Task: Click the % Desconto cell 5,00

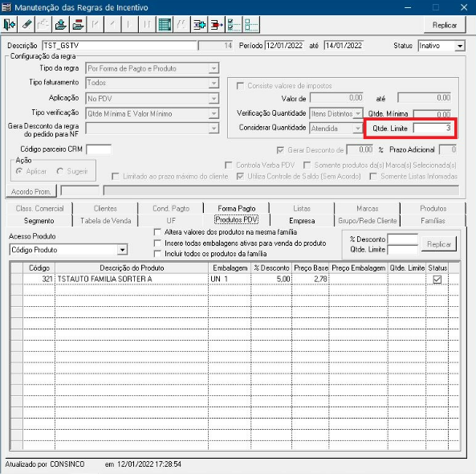Action: [271, 279]
